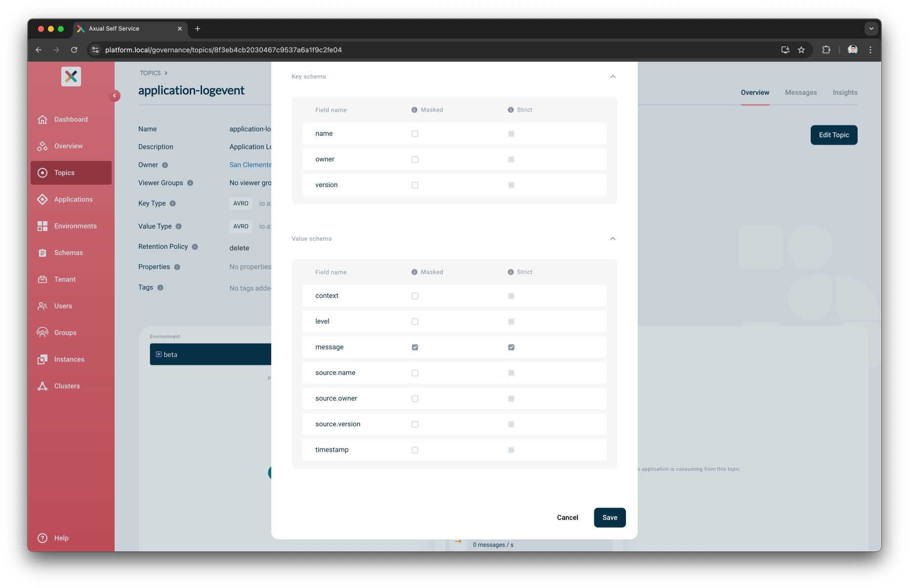This screenshot has width=909, height=588.
Task: Collapse the Key schema section chevron
Action: [x=613, y=77]
